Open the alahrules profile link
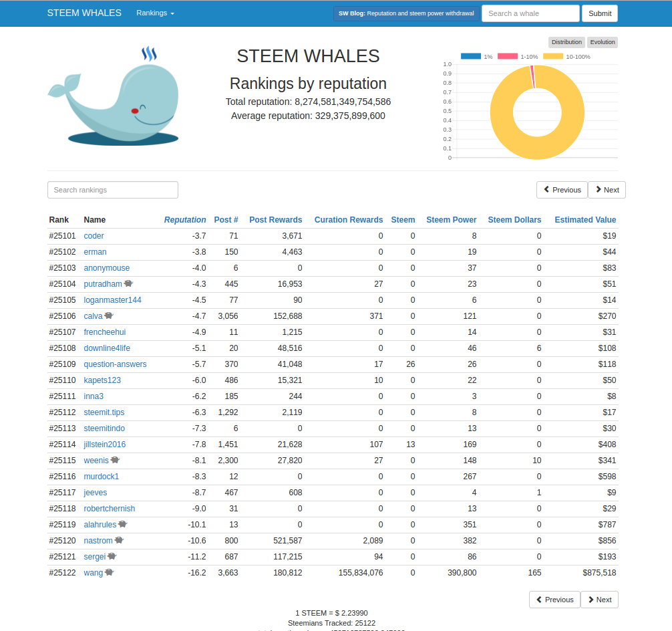The height and width of the screenshot is (631, 672). [100, 524]
